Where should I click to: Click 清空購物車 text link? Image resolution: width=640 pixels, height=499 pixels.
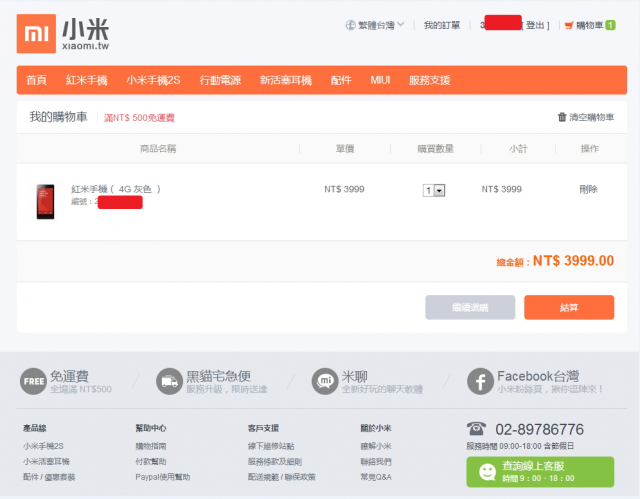click(x=591, y=117)
